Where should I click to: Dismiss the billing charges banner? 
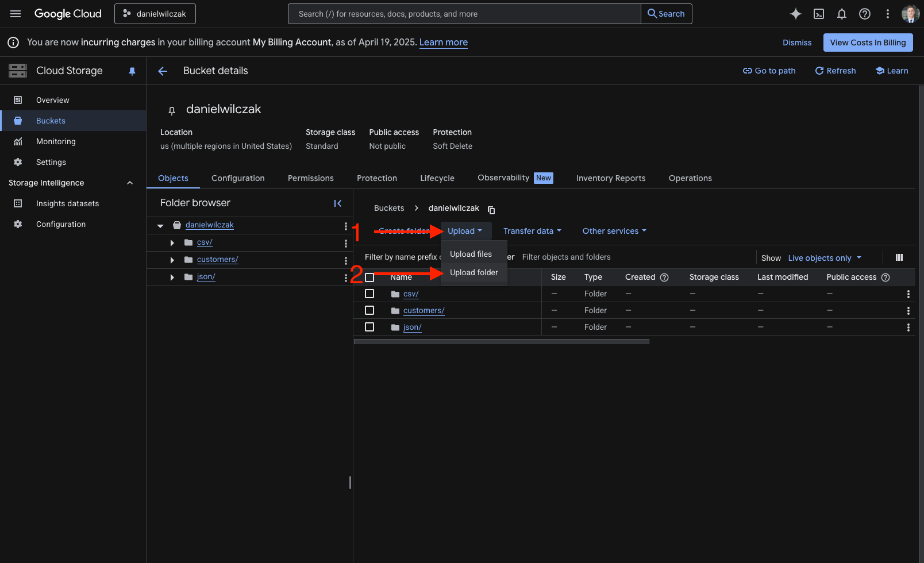(x=797, y=43)
